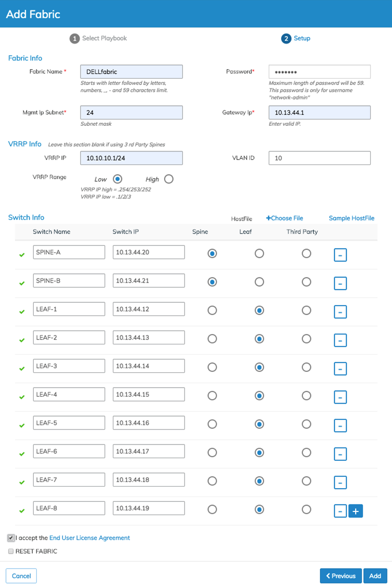Mark LEAF-2 as a Spine switch
The image size is (392, 588).
[x=212, y=339]
